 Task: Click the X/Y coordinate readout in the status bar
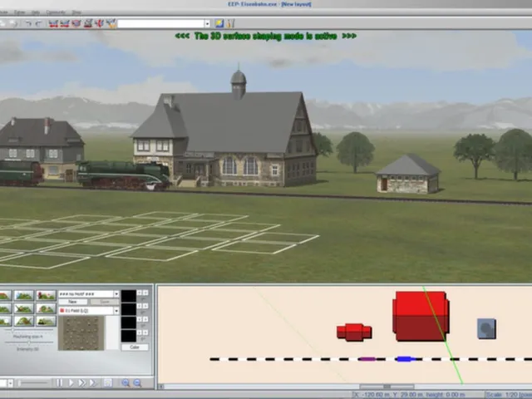[x=409, y=395]
